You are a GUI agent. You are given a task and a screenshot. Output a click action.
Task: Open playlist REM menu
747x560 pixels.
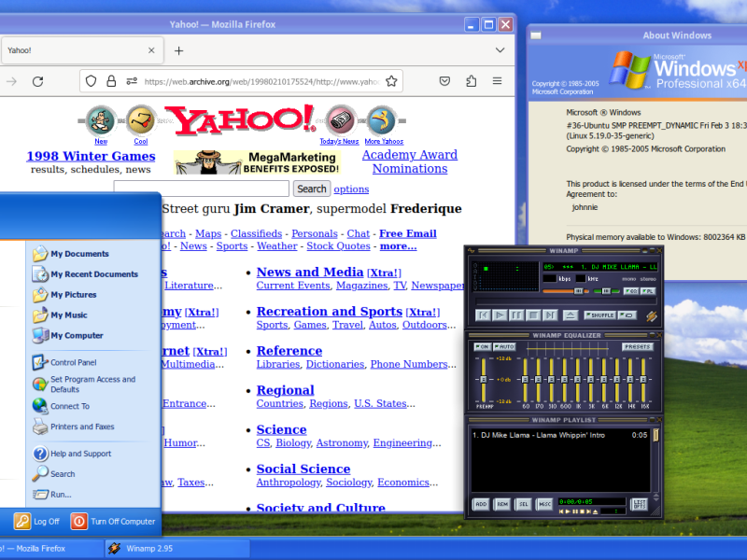[502, 504]
